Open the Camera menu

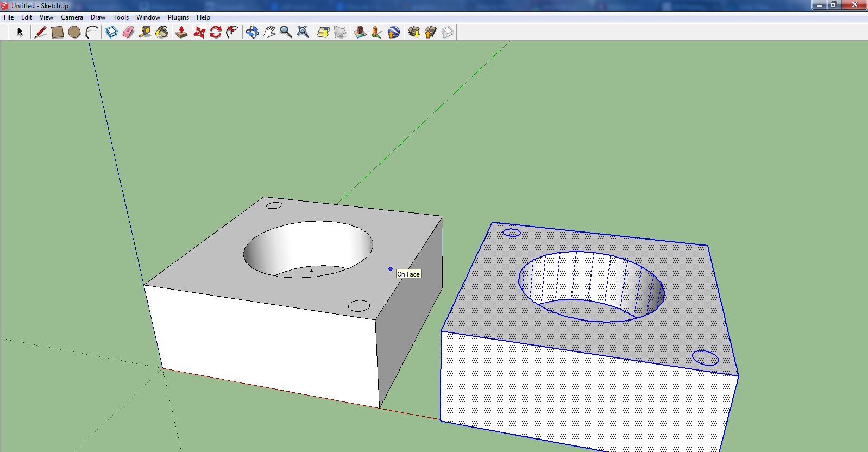click(72, 17)
